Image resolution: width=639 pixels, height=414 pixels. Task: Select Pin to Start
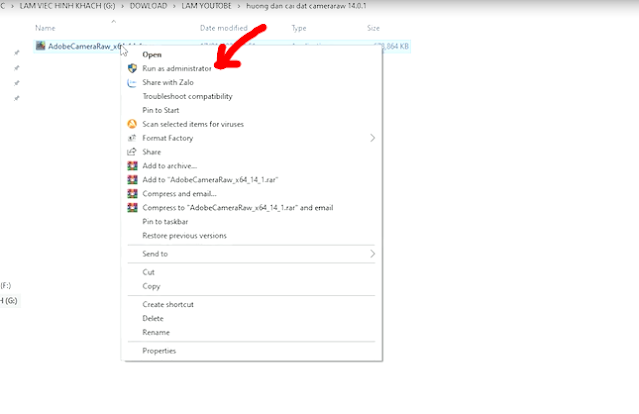click(161, 110)
